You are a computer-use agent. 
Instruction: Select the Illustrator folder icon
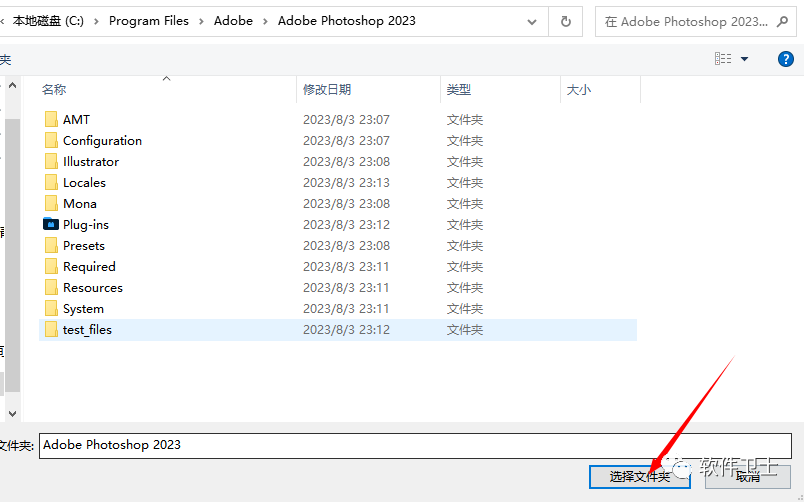[x=51, y=162]
